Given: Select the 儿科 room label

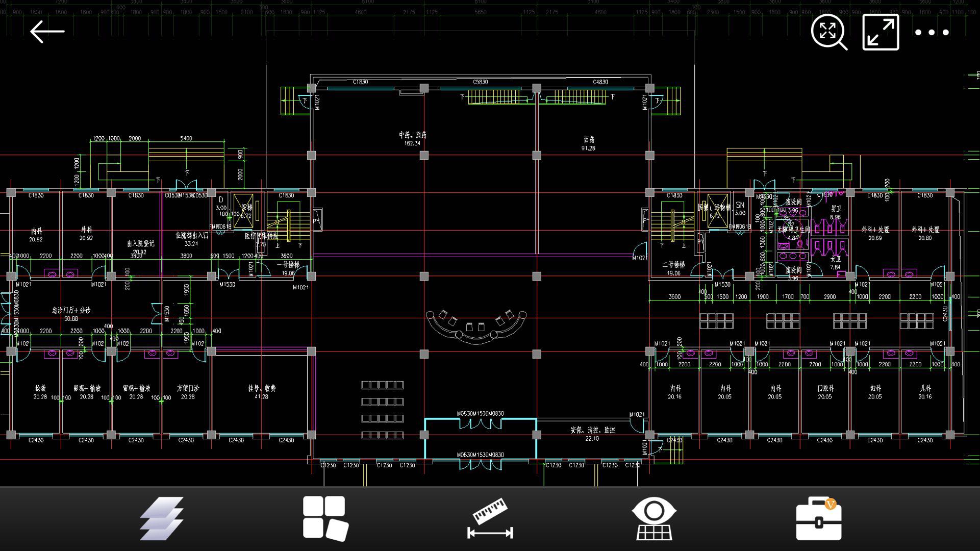Looking at the screenshot, I should tap(925, 388).
